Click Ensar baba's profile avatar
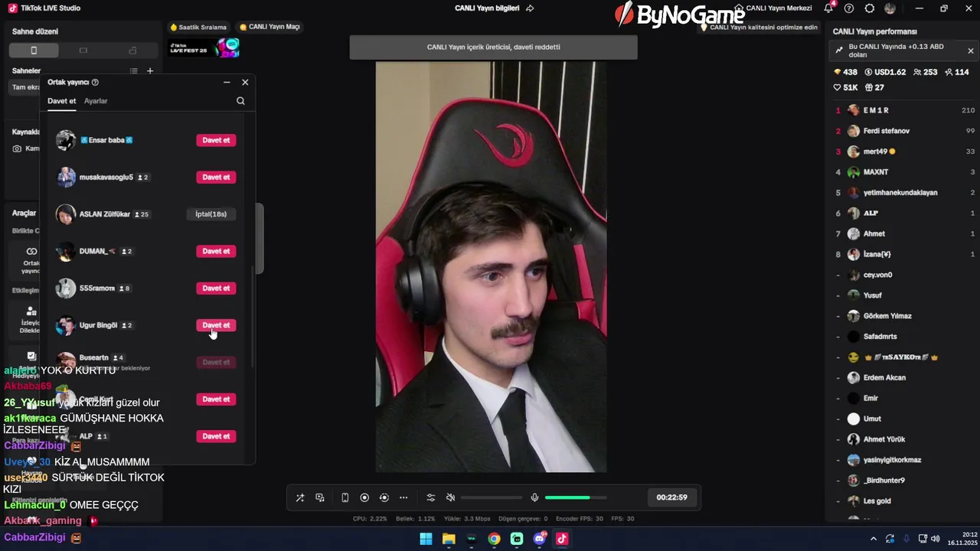Viewport: 980px width, 551px height. coord(66,140)
